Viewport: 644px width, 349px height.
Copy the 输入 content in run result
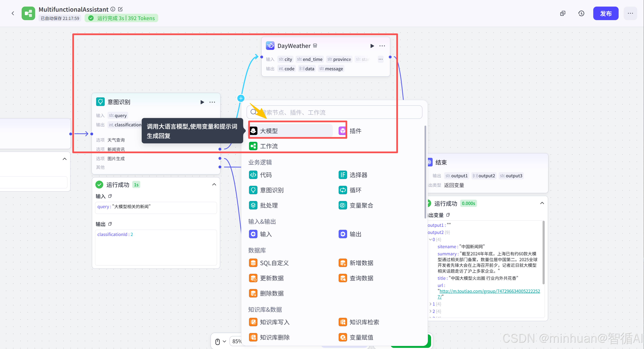pyautogui.click(x=110, y=196)
